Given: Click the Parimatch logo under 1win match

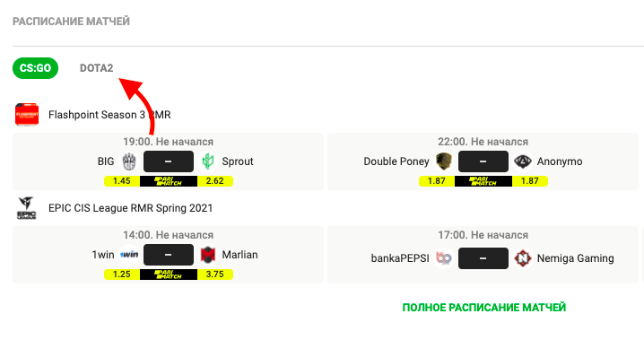Looking at the screenshot, I should (169, 275).
